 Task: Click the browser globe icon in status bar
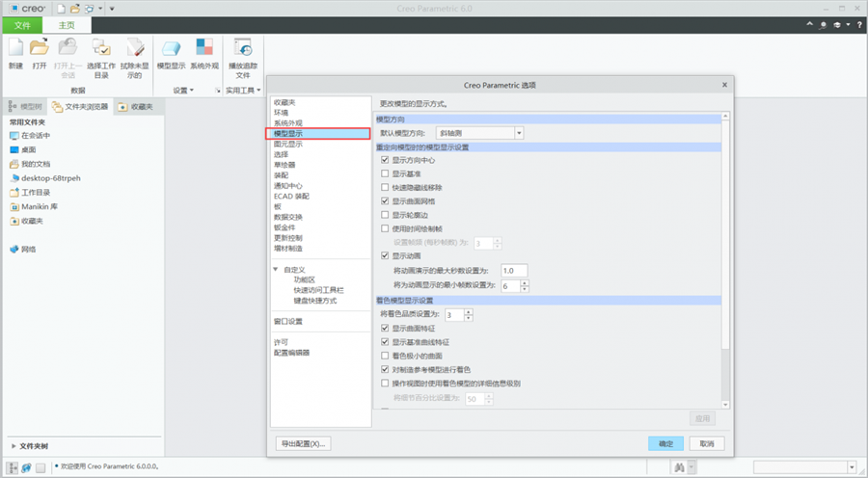(x=26, y=468)
